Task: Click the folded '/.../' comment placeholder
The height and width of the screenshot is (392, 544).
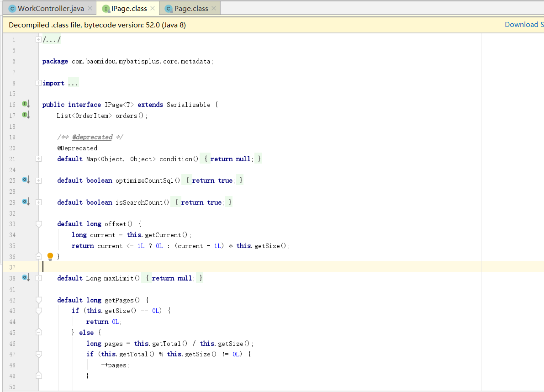Action: (x=51, y=40)
